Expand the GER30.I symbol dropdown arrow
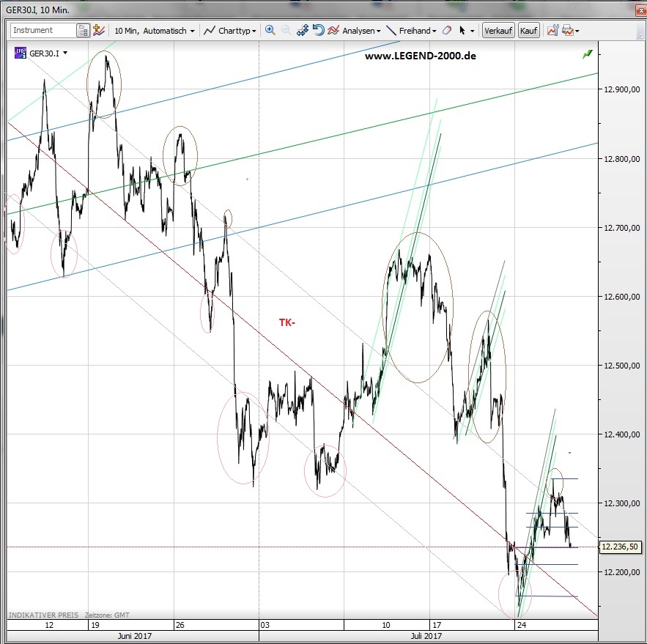Viewport: 647px width, 644px height. 65,53
